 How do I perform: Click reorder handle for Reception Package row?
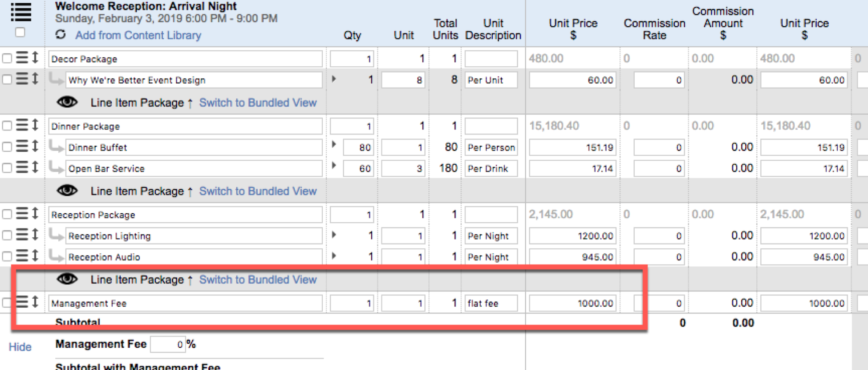[x=22, y=214]
